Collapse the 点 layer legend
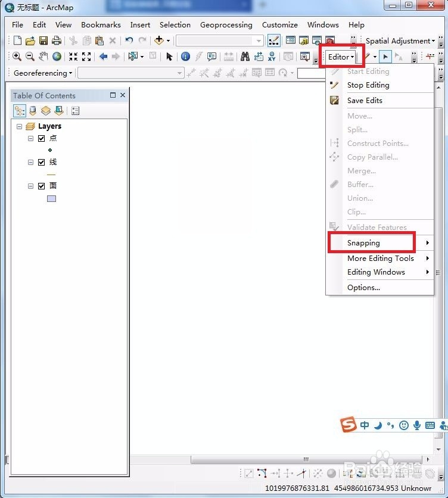The image size is (448, 498). pos(30,138)
